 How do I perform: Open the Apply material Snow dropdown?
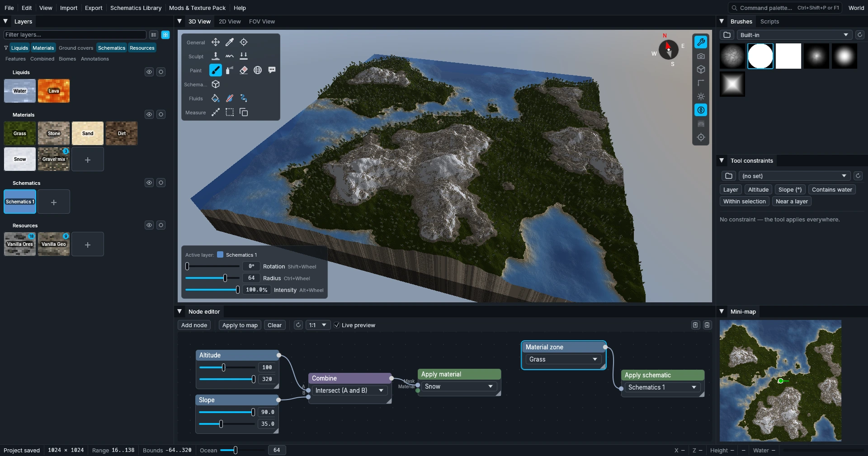point(459,386)
